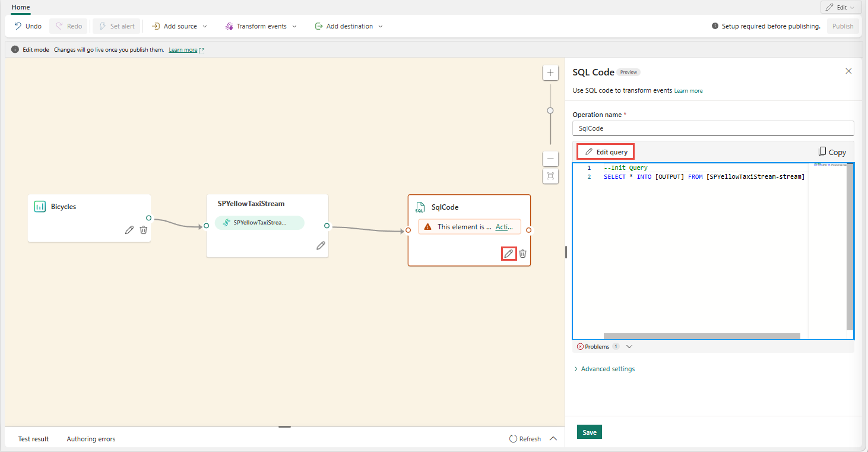
Task: Click the pencil edit icon on SqlCode node
Action: 508,254
